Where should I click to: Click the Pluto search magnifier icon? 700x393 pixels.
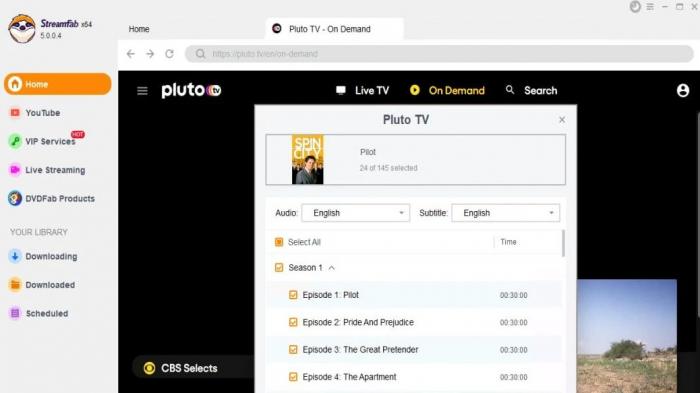(x=510, y=90)
